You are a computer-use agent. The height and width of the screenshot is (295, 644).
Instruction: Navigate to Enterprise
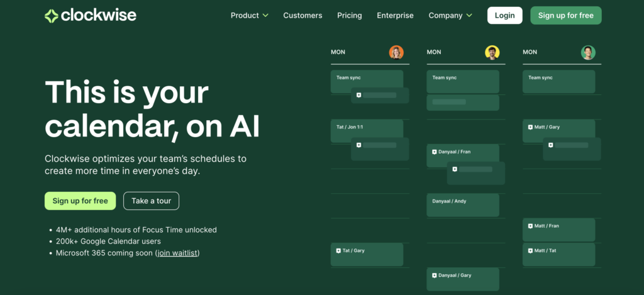[395, 16]
